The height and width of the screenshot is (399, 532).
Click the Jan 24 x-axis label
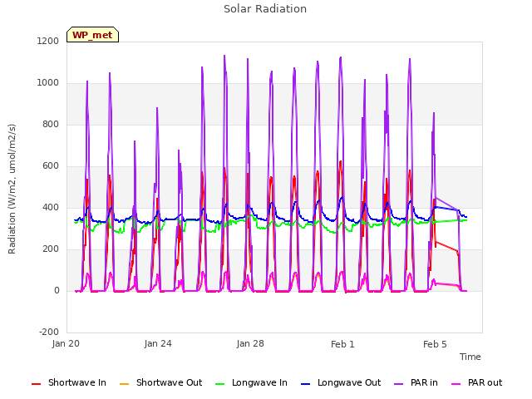(x=158, y=343)
